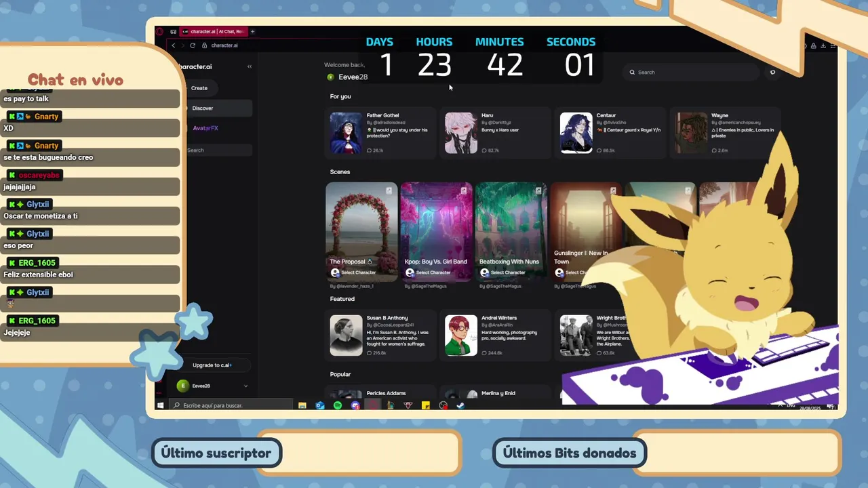The width and height of the screenshot is (868, 488).
Task: Open the Valorant taskbar icon
Action: click(x=408, y=405)
